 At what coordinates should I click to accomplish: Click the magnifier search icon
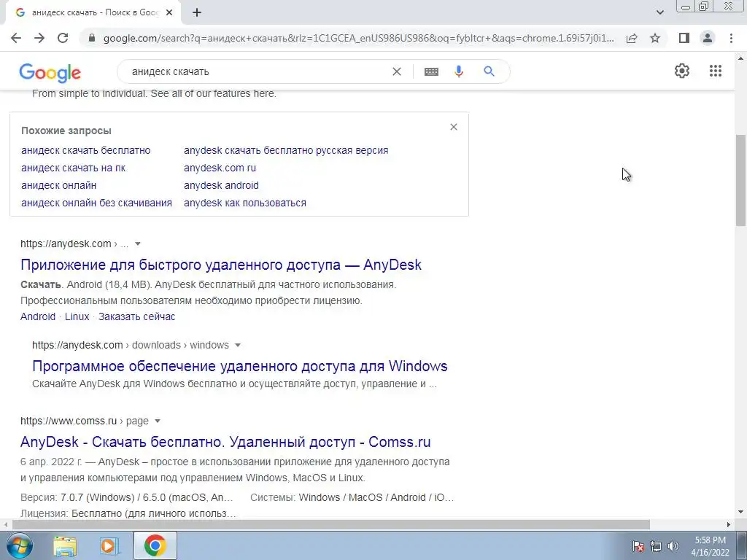point(489,71)
